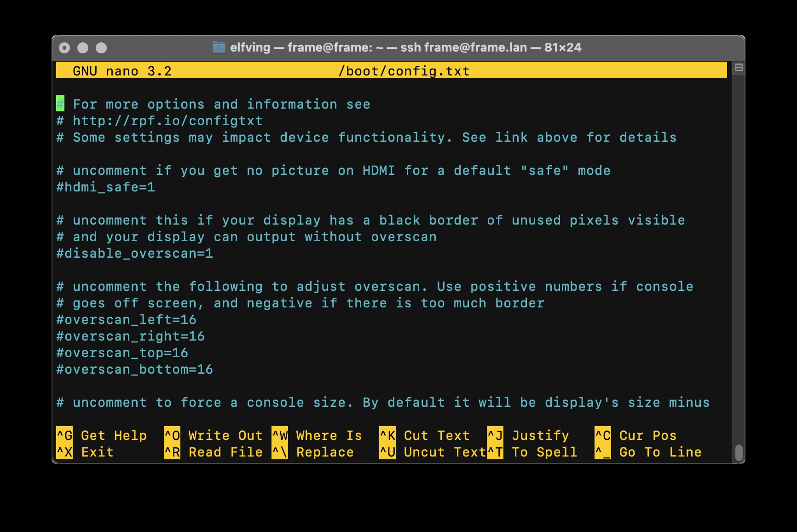797x532 pixels.
Task: Click the ^G Get Help shortcut
Action: [102, 435]
